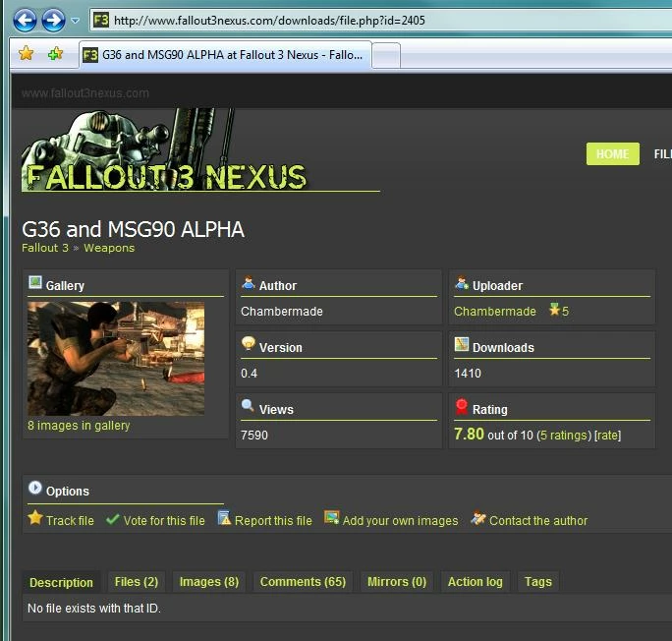Screen dimensions: 672x641
Task: Switch to the Description tab
Action: point(61,582)
